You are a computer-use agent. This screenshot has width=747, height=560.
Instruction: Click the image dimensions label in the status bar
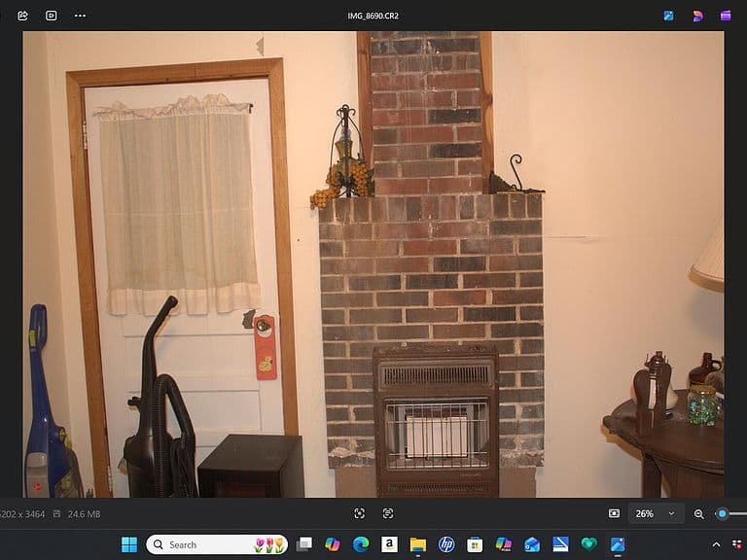click(22, 513)
